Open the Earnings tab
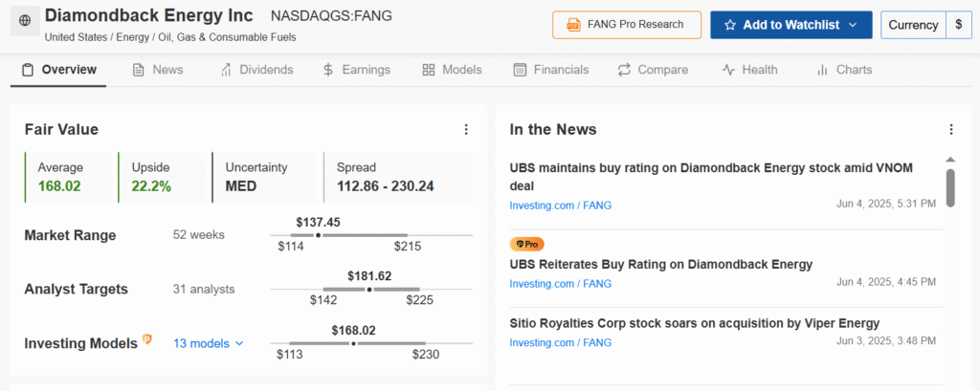Viewport: 980px width, 391px height. [x=356, y=70]
